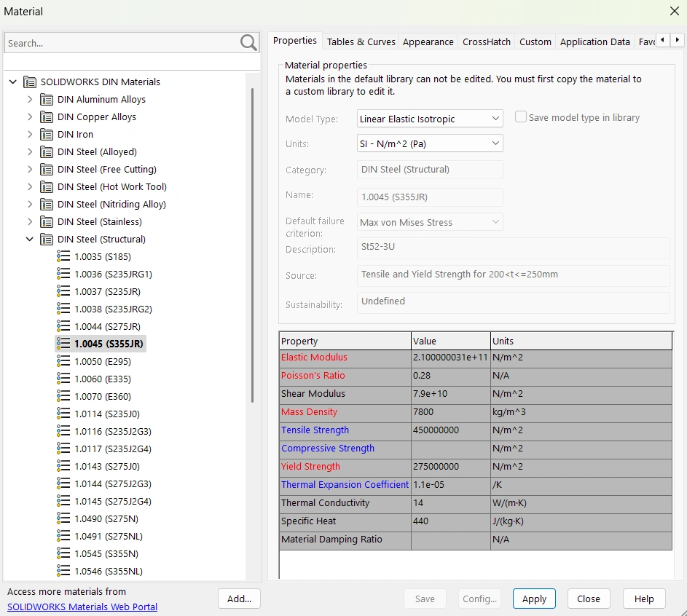Click the material icon beside 1.0116 (S235J2G3)
The width and height of the screenshot is (687, 616).
click(63, 431)
